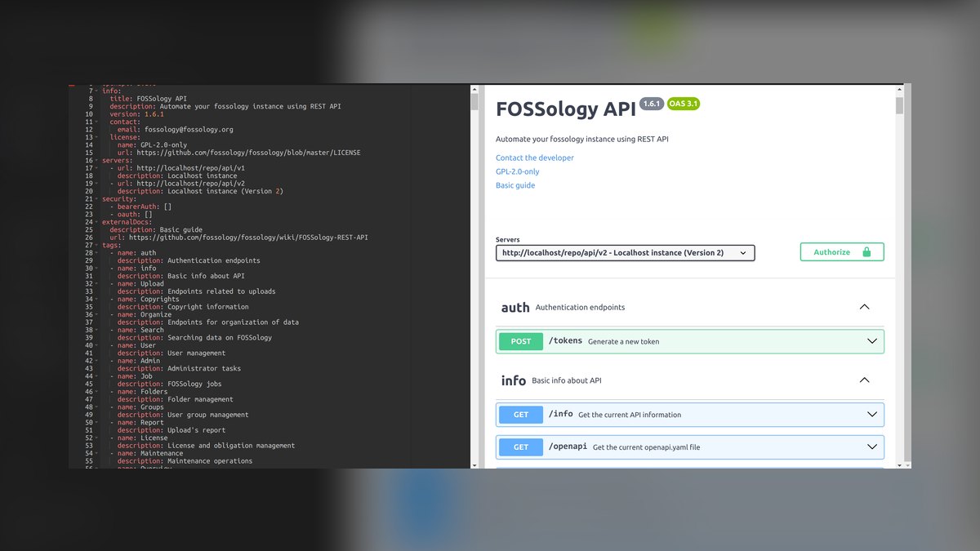980x551 pixels.
Task: Fold the contact block at line 11
Action: click(98, 122)
